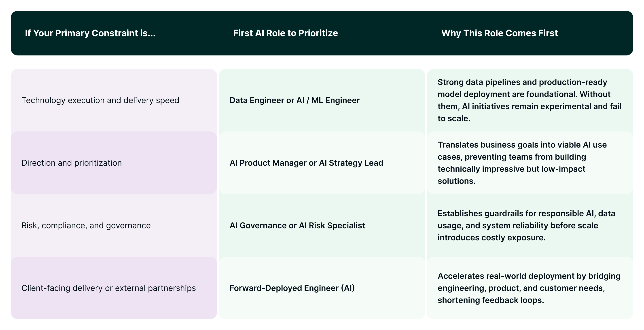Click the 'Forward-Deployed Engineer (AI)' role cell
Image resolution: width=644 pixels, height=330 pixels.
(292, 288)
